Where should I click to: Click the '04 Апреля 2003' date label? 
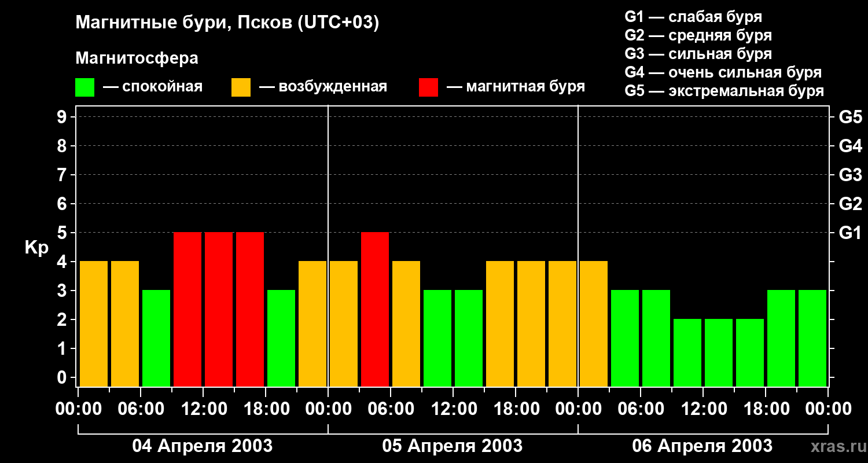click(203, 446)
